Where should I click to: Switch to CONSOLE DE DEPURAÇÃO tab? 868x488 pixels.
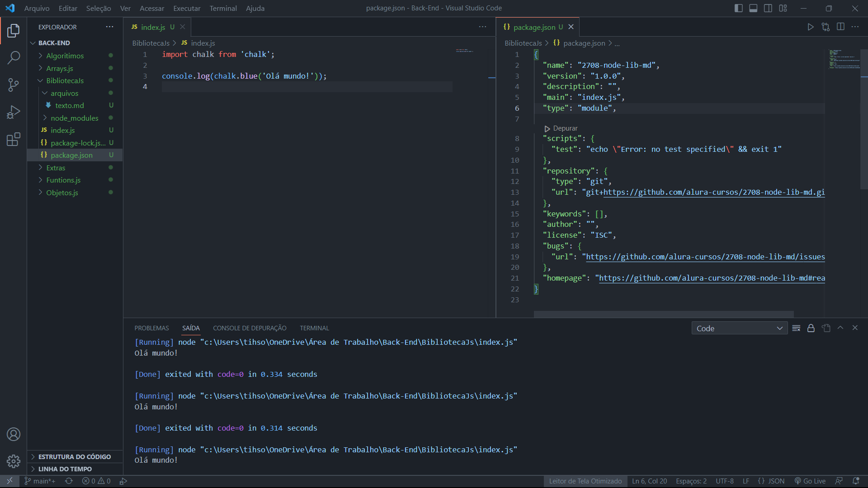pos(250,328)
